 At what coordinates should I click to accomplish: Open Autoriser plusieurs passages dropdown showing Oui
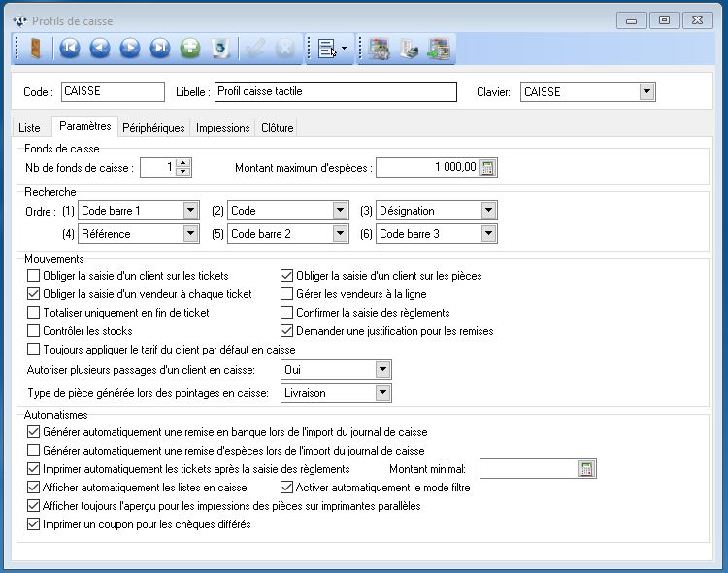[x=382, y=370]
